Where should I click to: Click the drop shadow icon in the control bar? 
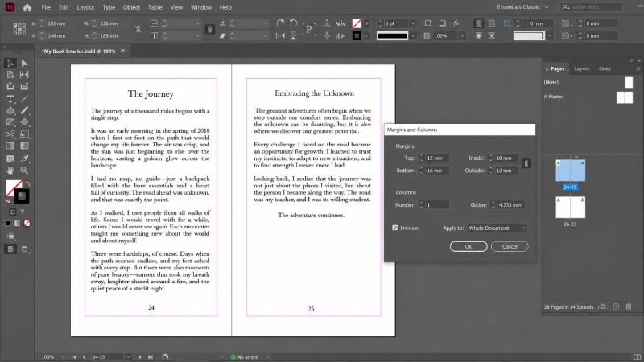pos(442,23)
